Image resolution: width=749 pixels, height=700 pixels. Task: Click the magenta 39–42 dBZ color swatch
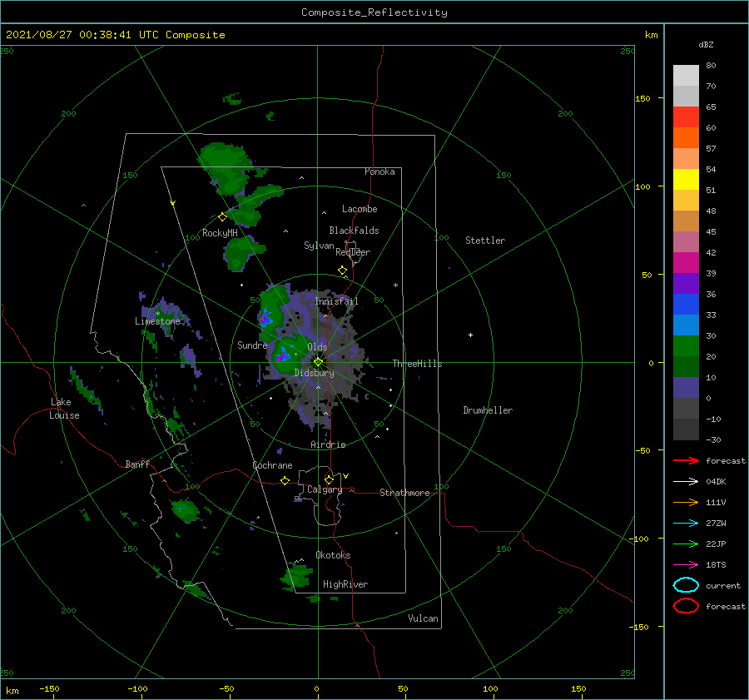click(686, 262)
